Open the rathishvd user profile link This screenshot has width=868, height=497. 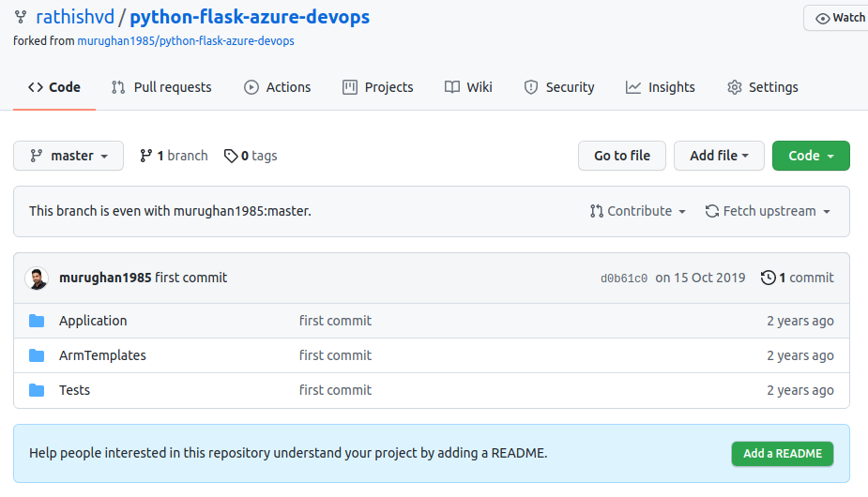coord(75,17)
